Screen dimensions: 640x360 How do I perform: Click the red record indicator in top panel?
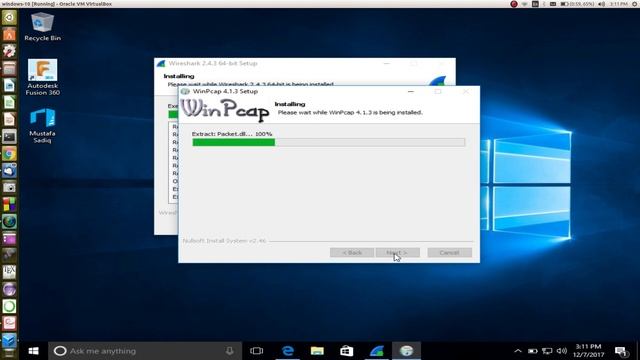514,4
